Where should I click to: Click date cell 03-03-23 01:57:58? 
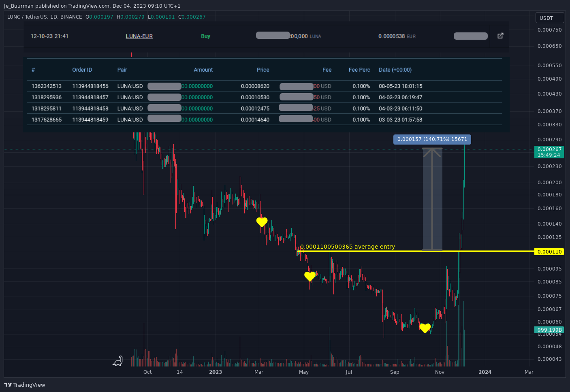coord(401,119)
